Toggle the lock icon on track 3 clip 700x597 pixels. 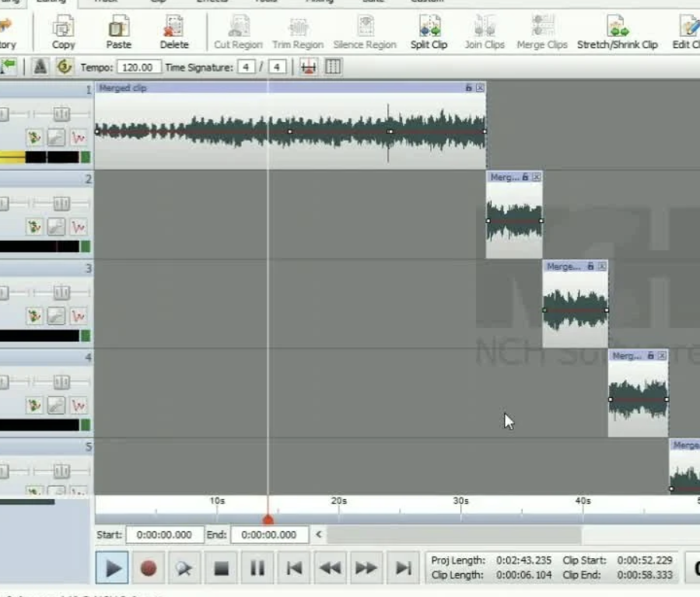tap(591, 267)
